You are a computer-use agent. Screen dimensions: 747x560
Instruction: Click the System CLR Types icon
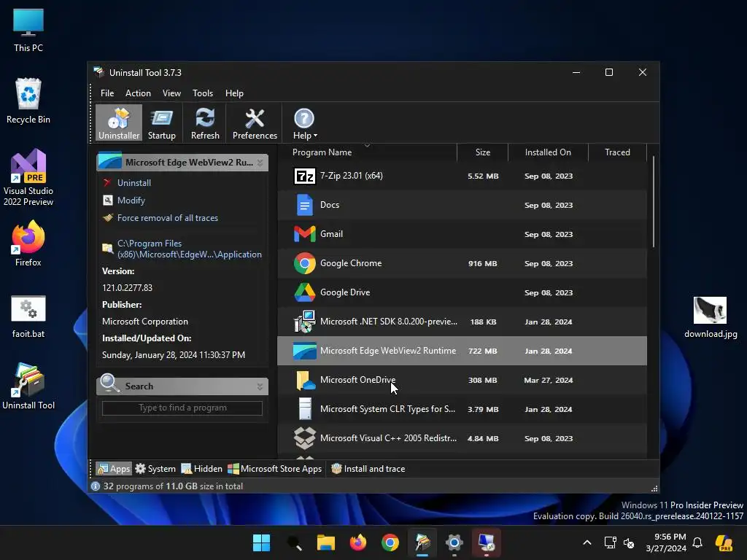click(x=305, y=409)
